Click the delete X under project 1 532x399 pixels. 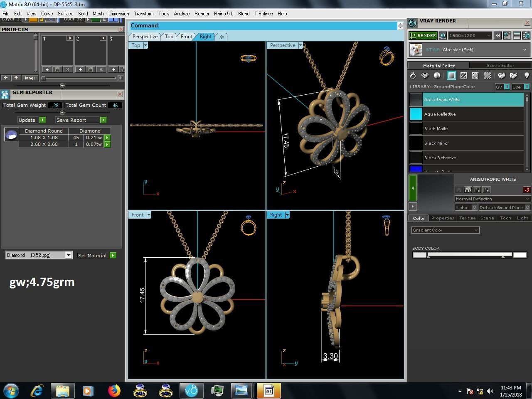[x=68, y=69]
